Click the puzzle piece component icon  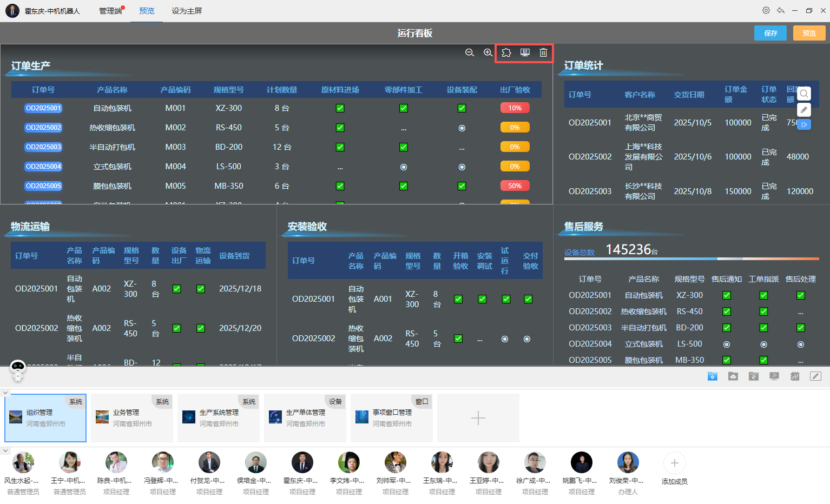point(506,52)
